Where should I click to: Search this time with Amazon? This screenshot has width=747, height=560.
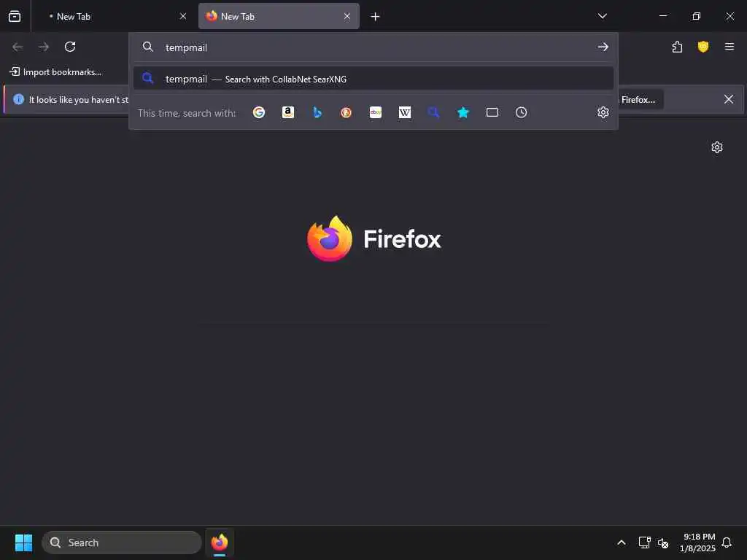[x=287, y=112]
